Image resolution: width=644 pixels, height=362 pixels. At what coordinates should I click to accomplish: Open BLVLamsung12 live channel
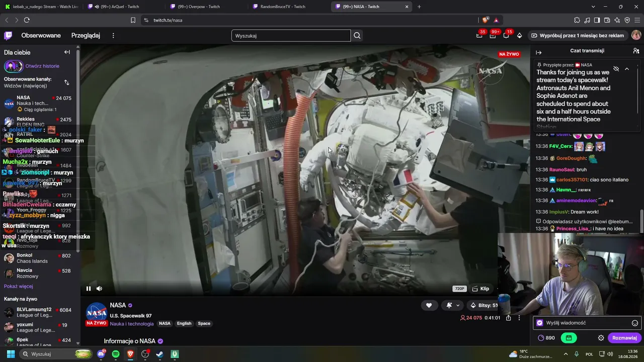click(x=39, y=312)
